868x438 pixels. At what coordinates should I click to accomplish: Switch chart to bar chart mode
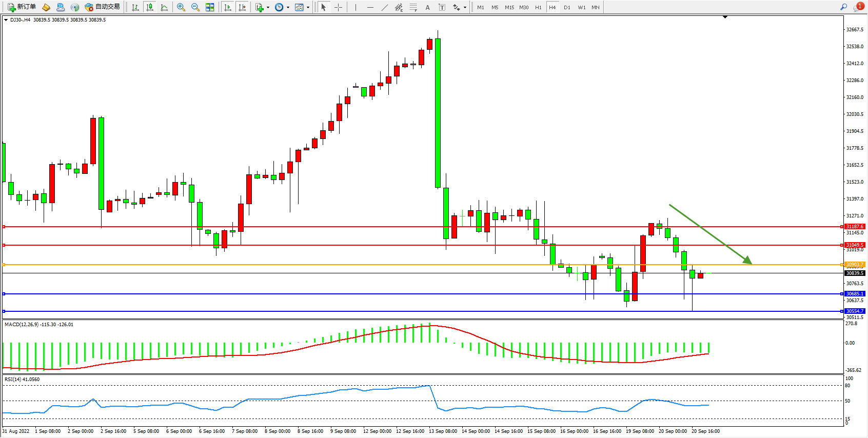(x=135, y=7)
